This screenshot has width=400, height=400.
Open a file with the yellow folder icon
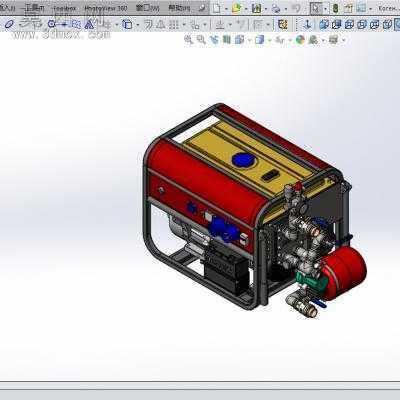coord(236,8)
